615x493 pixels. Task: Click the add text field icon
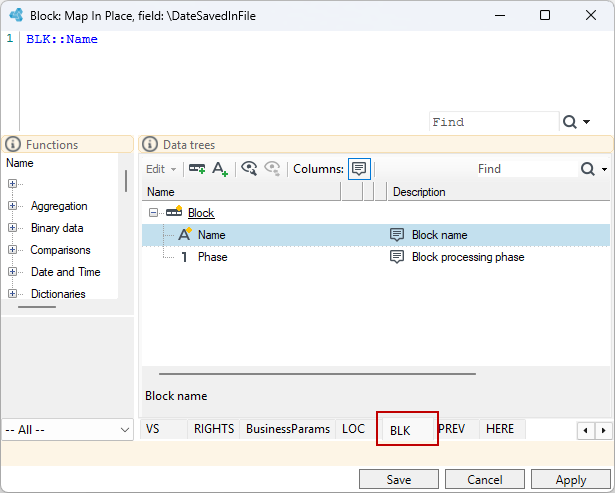(x=220, y=169)
